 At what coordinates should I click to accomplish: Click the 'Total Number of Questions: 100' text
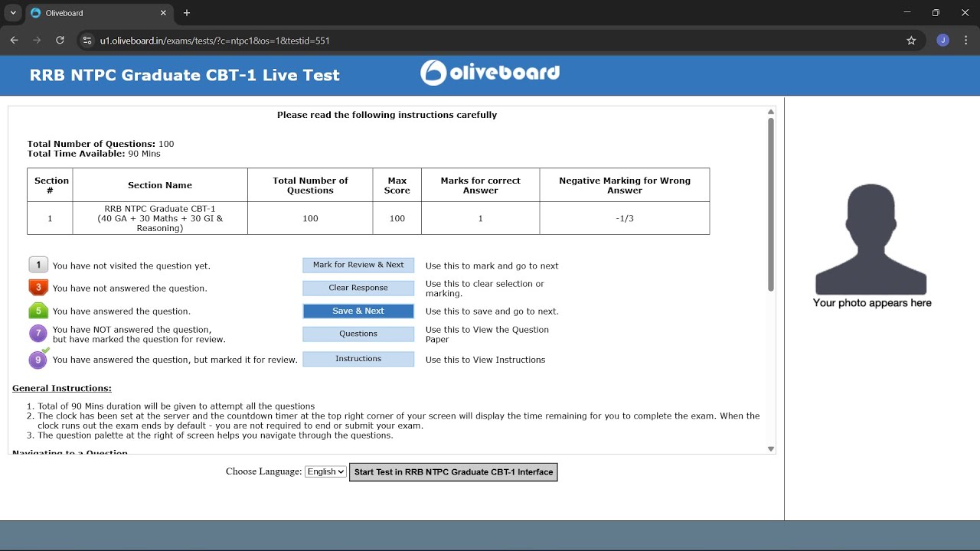click(101, 144)
